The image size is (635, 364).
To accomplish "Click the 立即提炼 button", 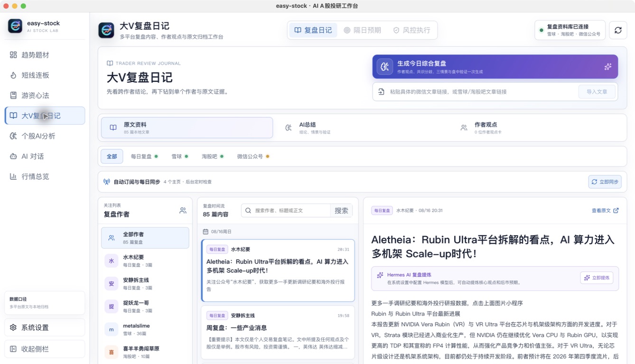I will point(597,278).
